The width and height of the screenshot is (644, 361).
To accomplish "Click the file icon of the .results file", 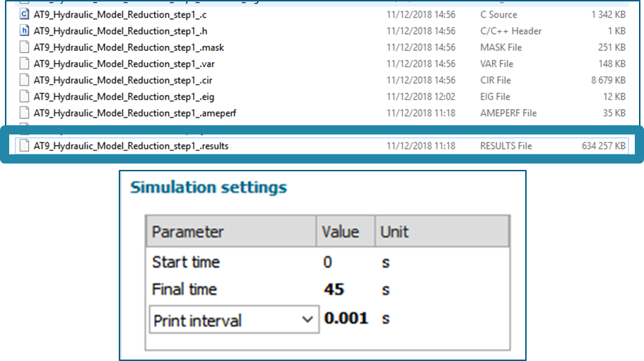I will (25, 146).
